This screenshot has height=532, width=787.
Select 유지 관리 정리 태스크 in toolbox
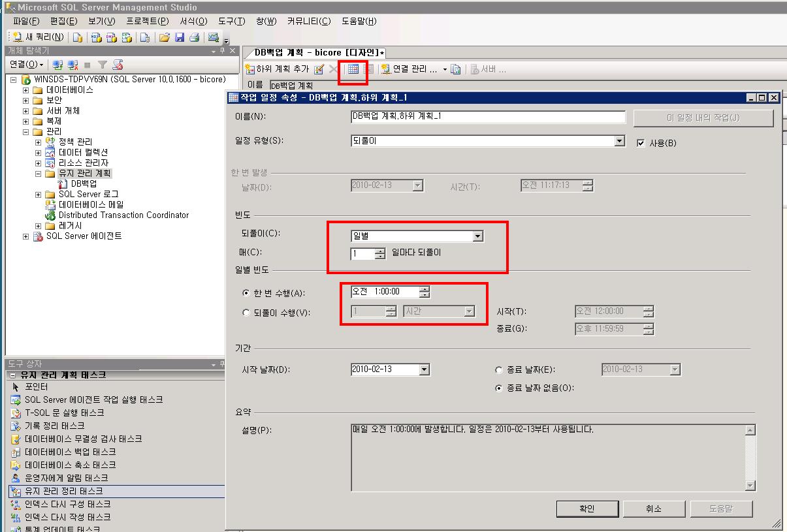tap(116, 491)
